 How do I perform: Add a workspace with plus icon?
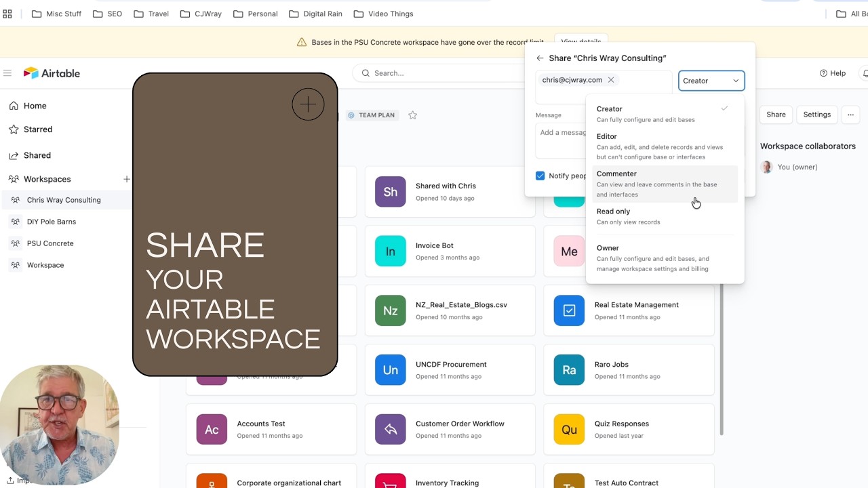(x=126, y=179)
